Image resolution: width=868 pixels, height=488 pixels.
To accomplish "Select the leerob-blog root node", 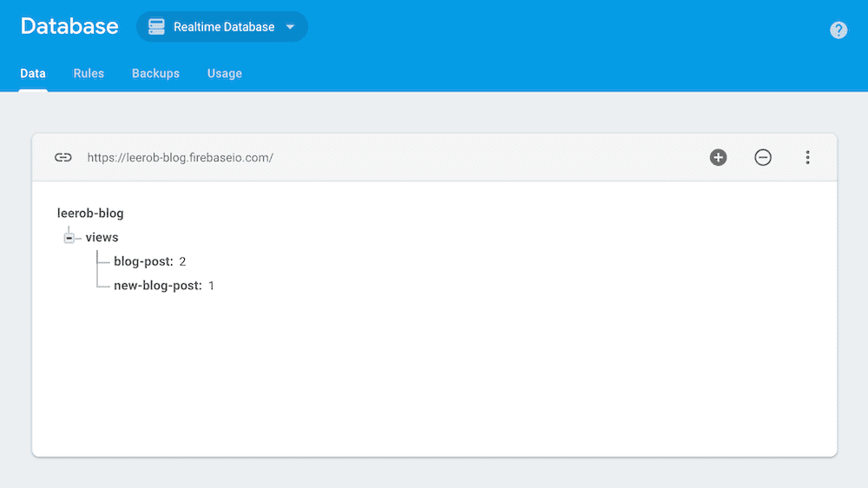I will click(90, 214).
